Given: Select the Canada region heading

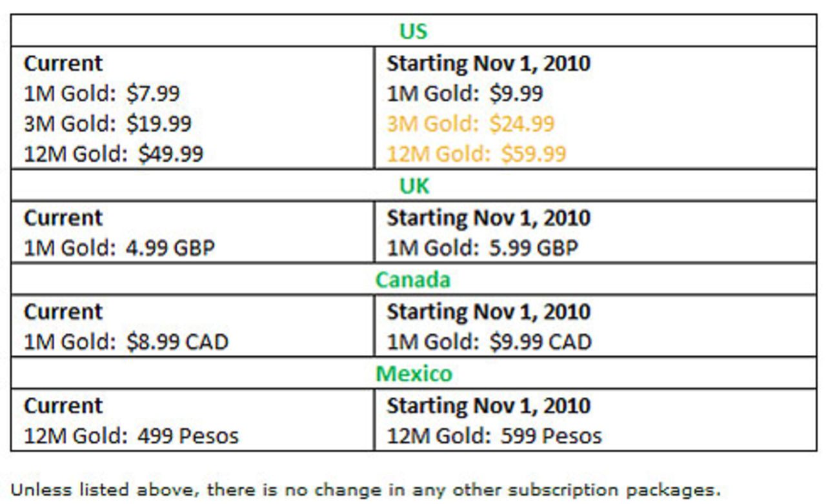Looking at the screenshot, I should coord(413,279).
